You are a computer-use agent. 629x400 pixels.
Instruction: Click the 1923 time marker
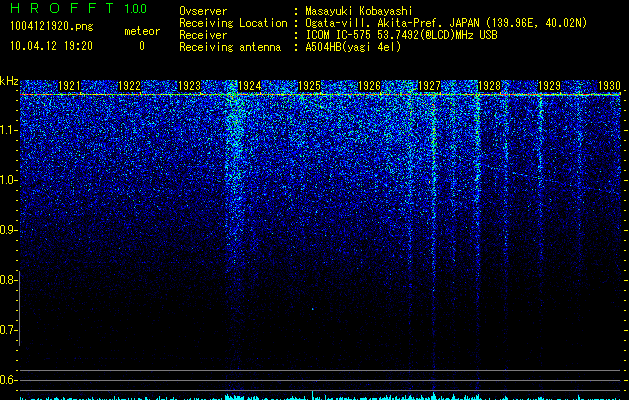click(x=189, y=86)
